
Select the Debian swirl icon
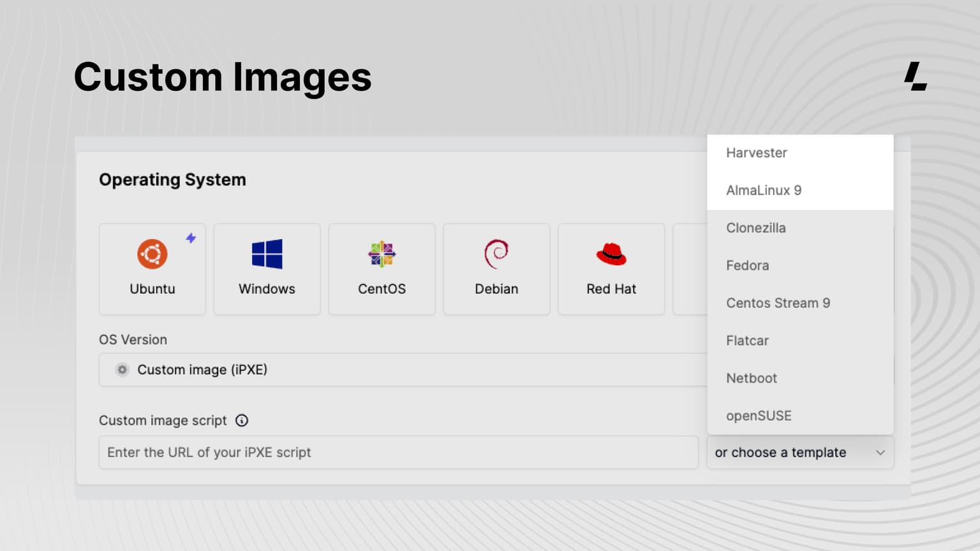tap(496, 253)
